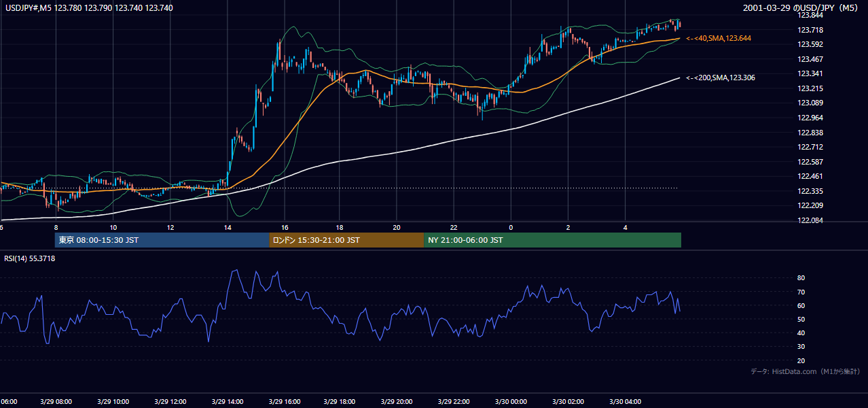The width and height of the screenshot is (868, 408).
Task: Click the USDJPY#,M5 chart header text
Action: point(88,7)
